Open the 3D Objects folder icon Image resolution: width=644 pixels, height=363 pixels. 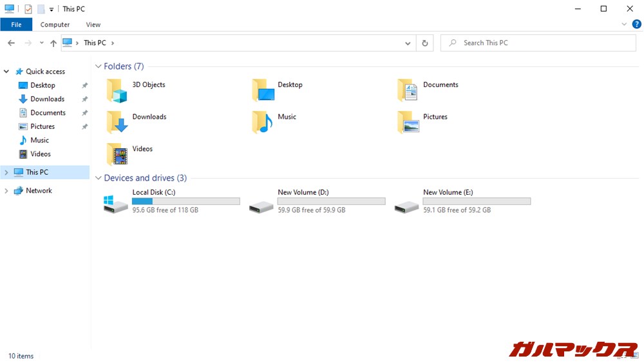pyautogui.click(x=117, y=91)
